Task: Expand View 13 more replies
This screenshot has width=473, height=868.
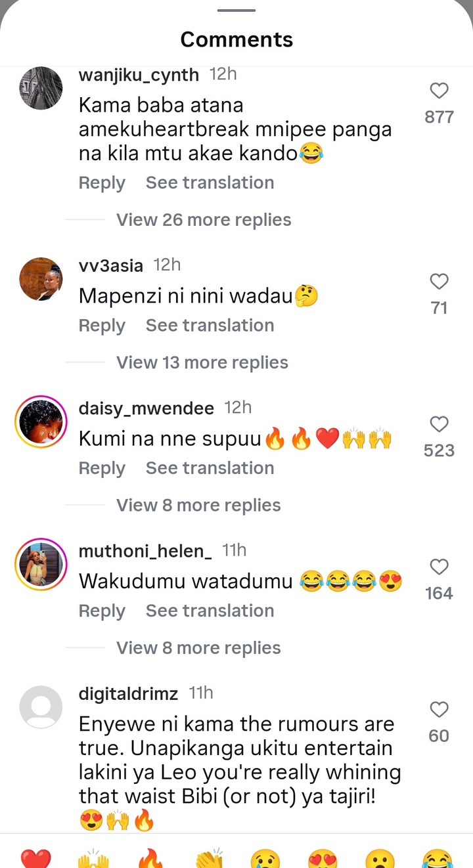Action: click(202, 362)
